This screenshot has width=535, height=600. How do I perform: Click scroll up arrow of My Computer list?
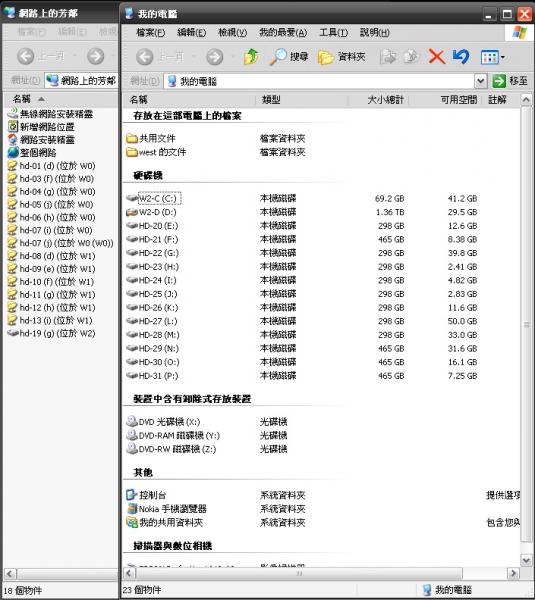(526, 100)
